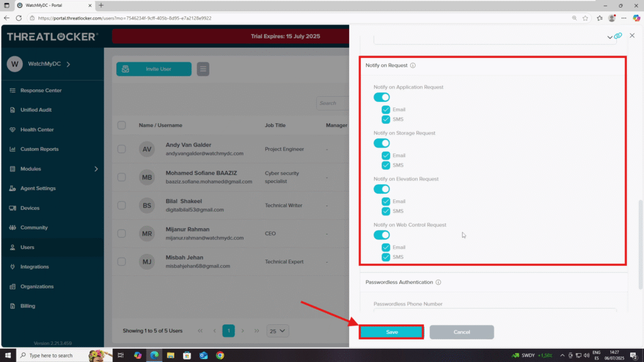This screenshot has height=362, width=644.
Task: Close the user edit side panel
Action: (x=632, y=35)
